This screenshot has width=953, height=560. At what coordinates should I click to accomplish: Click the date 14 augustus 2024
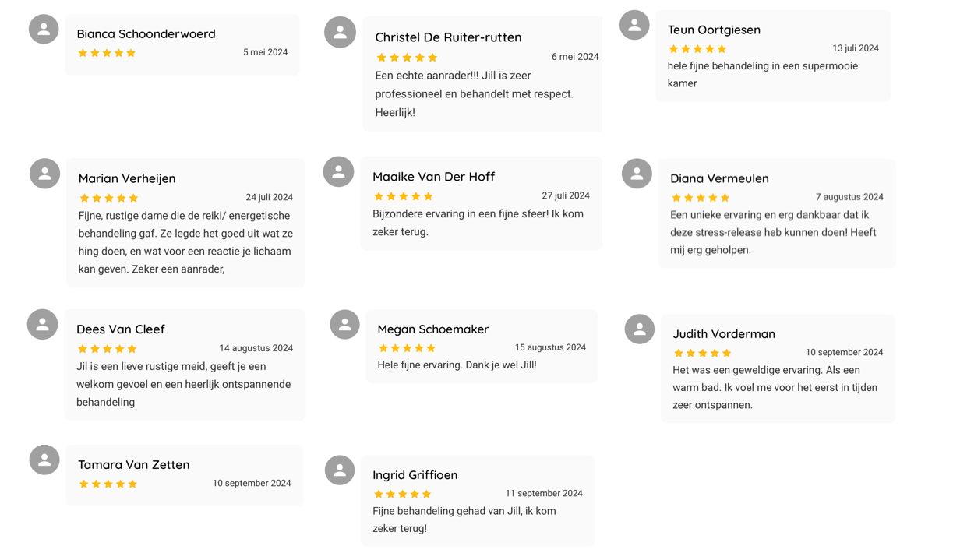256,348
